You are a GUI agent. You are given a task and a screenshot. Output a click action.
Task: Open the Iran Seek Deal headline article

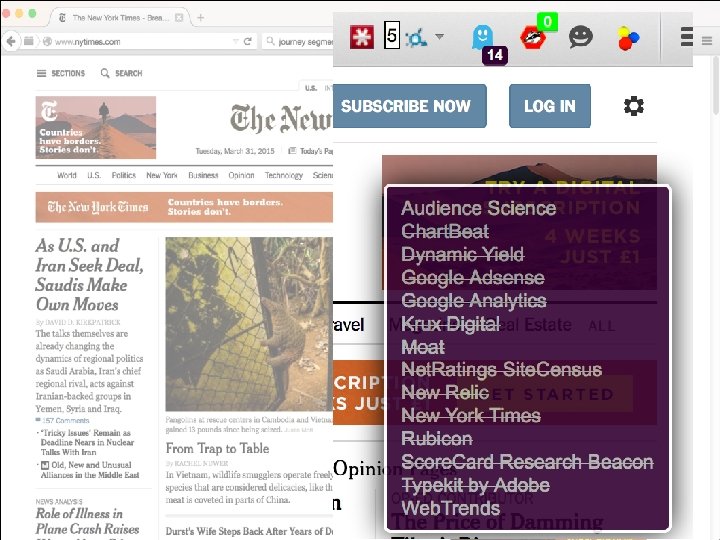point(90,275)
